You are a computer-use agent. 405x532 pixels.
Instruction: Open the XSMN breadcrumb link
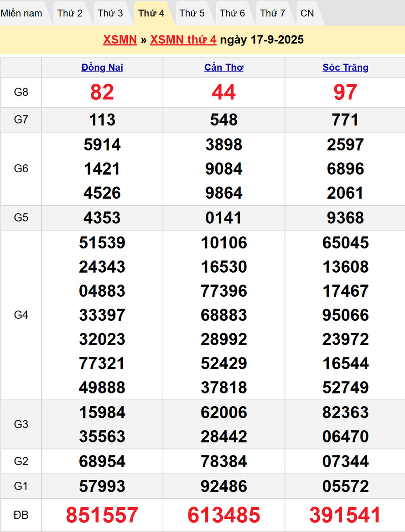120,40
